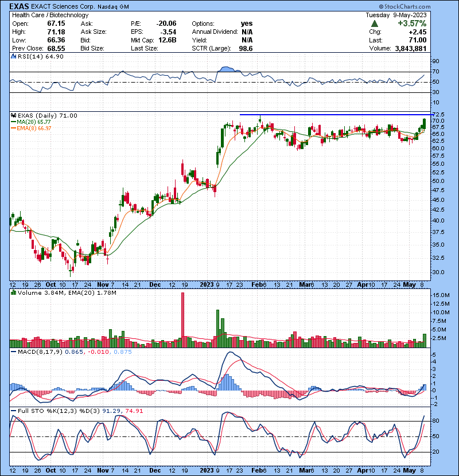Click the EMA(8) 66.97 legend text

pos(34,128)
